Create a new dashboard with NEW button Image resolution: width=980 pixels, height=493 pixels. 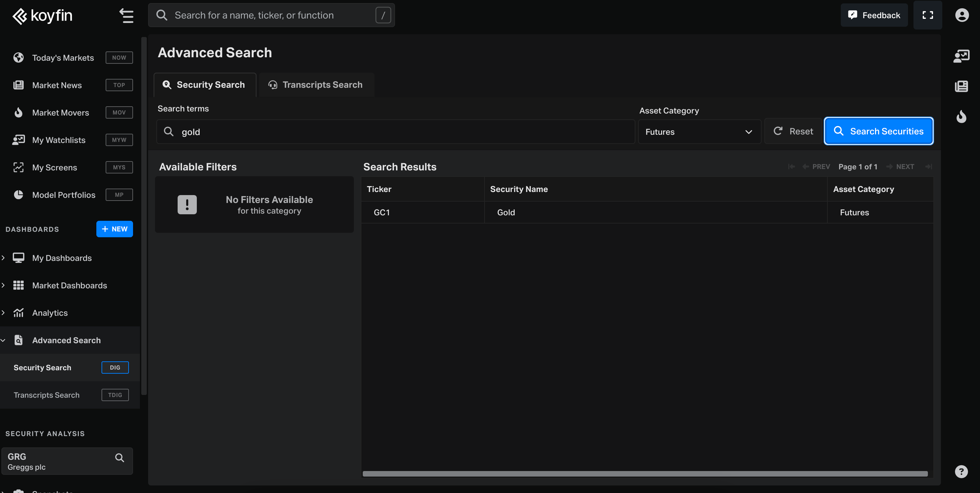pyautogui.click(x=115, y=229)
